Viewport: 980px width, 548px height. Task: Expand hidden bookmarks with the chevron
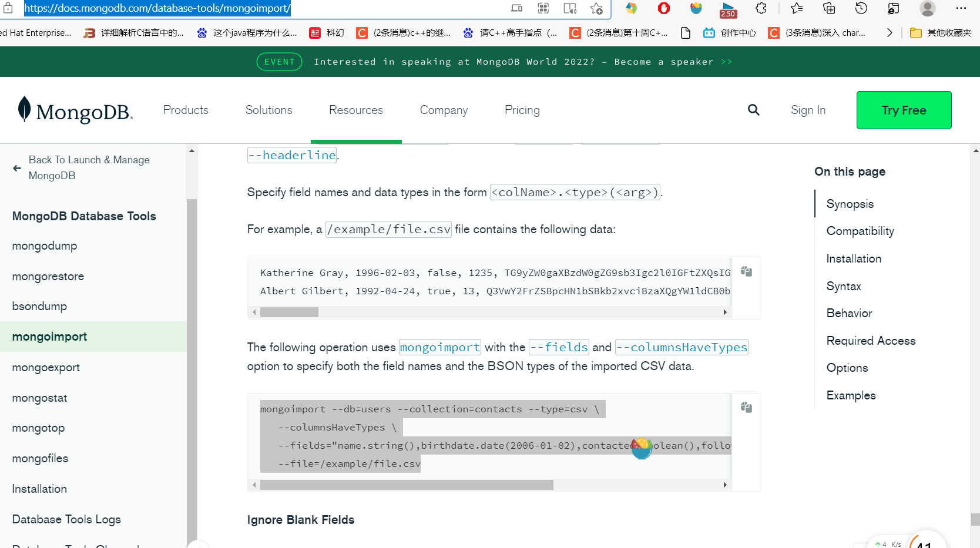[x=889, y=33]
